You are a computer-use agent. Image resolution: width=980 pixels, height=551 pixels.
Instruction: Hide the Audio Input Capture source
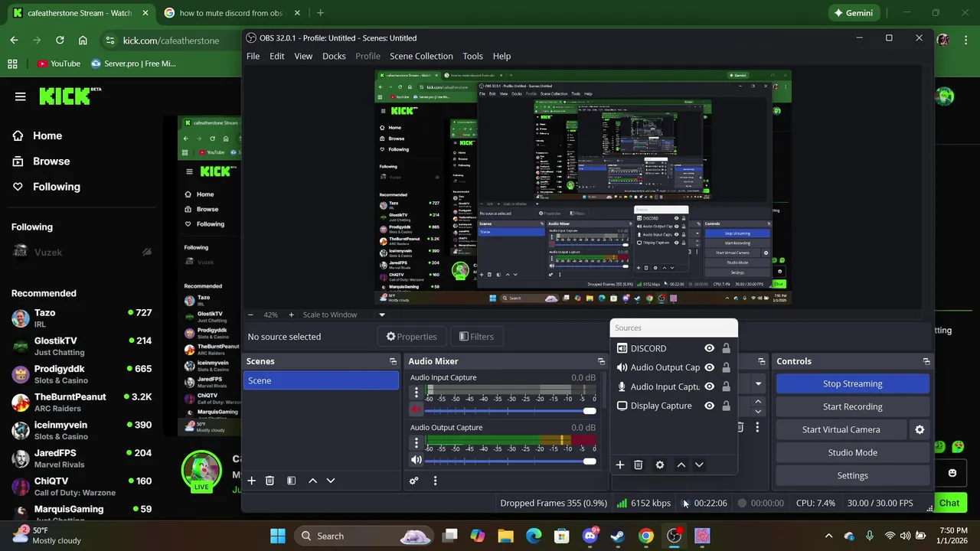click(x=710, y=386)
